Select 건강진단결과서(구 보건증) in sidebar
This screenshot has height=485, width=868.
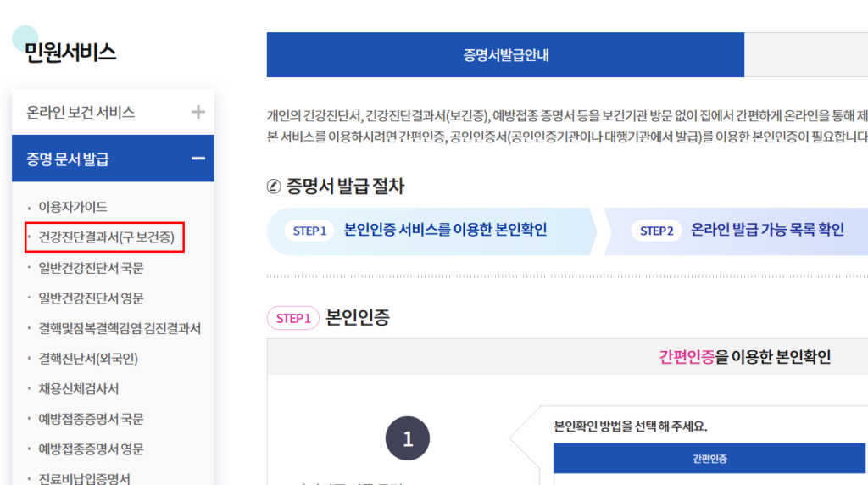click(x=106, y=237)
